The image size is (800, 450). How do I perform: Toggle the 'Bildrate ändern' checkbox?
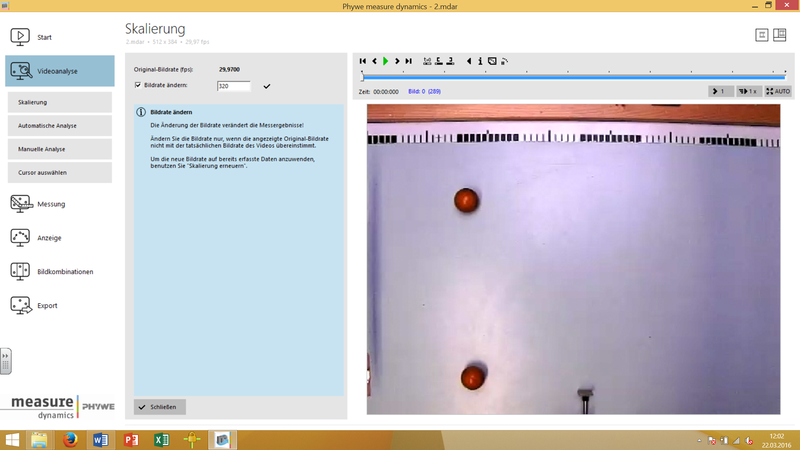(x=138, y=86)
